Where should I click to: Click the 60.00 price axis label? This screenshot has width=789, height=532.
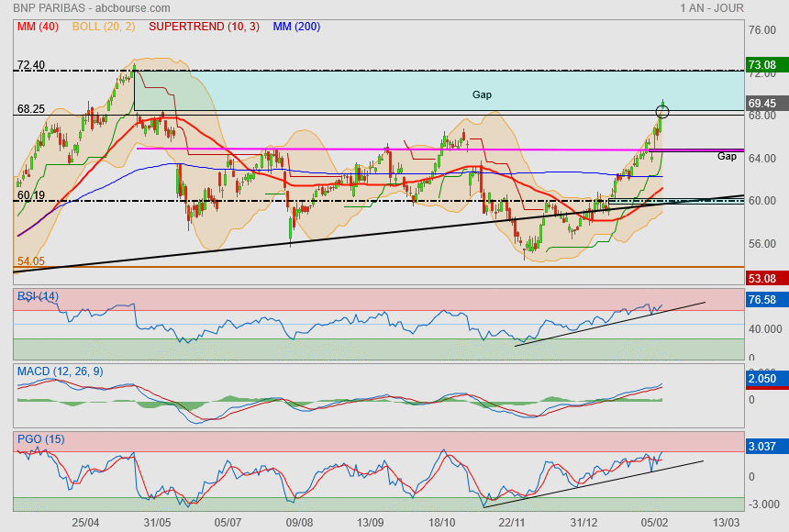coord(761,201)
